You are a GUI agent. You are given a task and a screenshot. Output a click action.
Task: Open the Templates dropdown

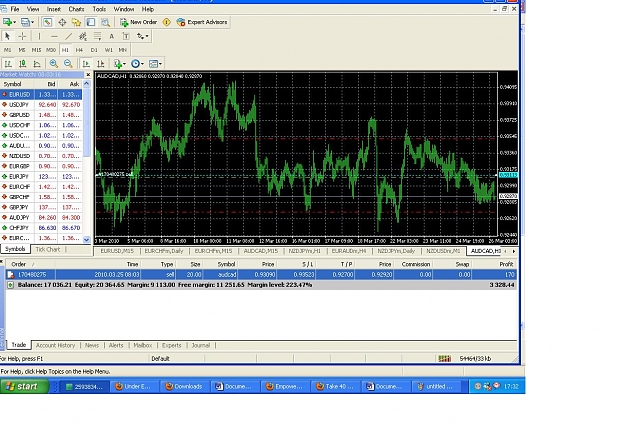(x=155, y=64)
